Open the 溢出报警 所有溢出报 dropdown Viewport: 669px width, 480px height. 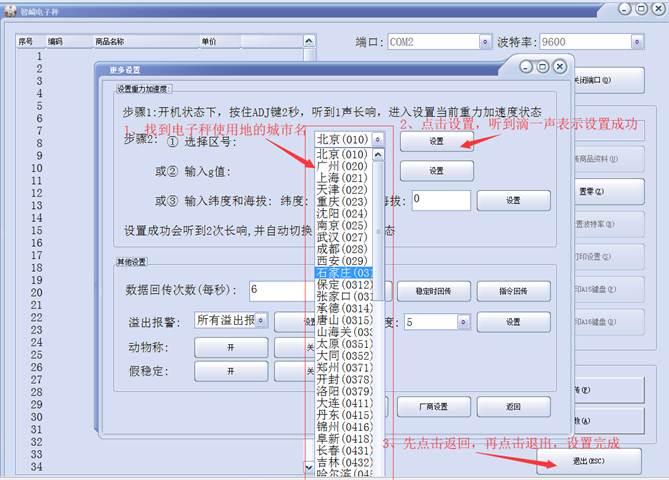[x=261, y=320]
